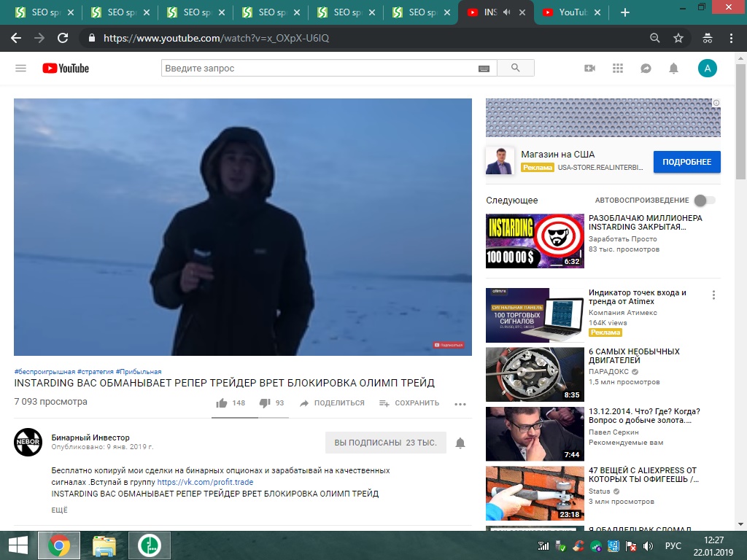747x560 pixels.
Task: Switch to the fourth SEO tab
Action: click(x=271, y=12)
